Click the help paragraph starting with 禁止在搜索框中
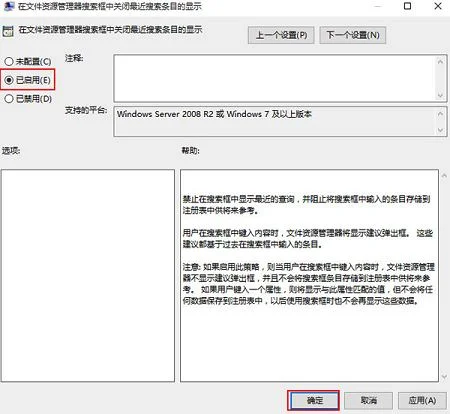The image size is (450, 414). tap(306, 205)
